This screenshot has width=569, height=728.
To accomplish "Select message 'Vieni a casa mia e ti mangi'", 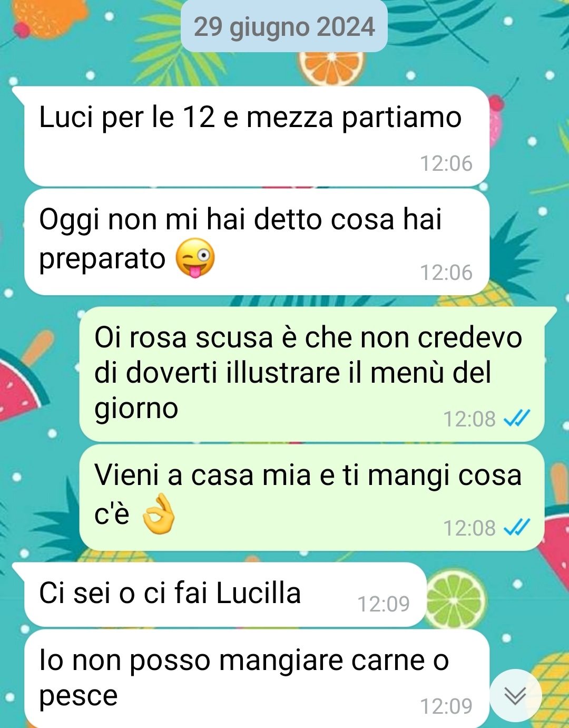I will pyautogui.click(x=312, y=497).
